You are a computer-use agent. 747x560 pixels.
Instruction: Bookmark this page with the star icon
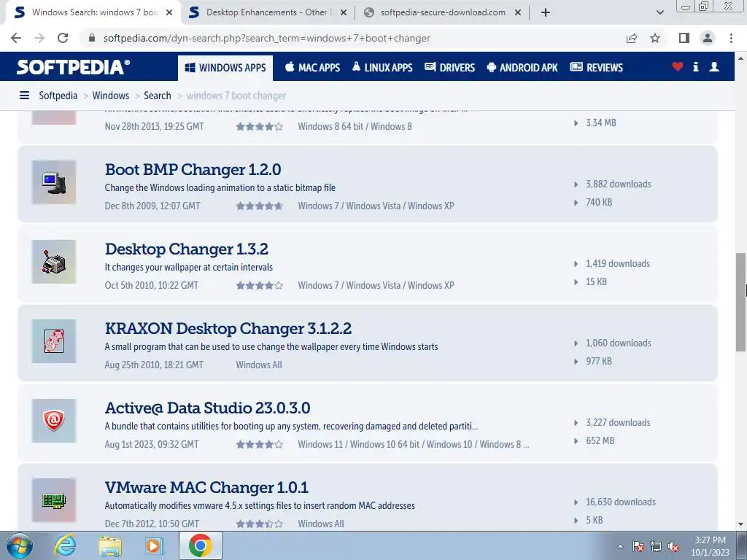[x=655, y=38]
